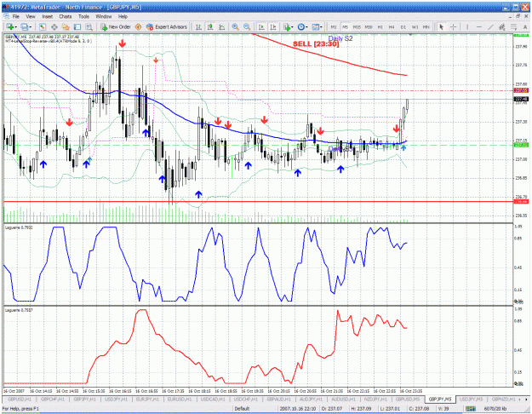This screenshot has width=532, height=414.
Task: Select the MN timeframe
Action: [x=426, y=26]
